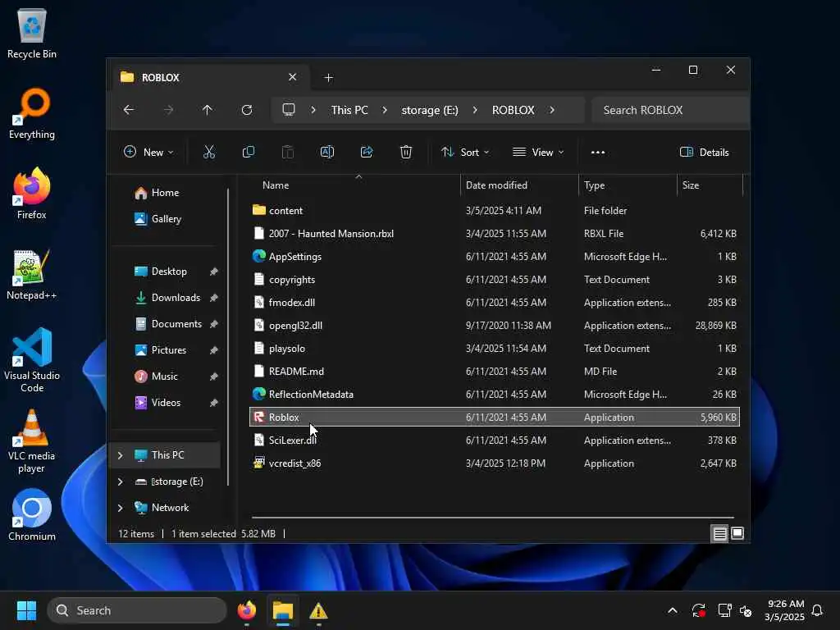
Task: Toggle the Details pane button
Action: [705, 152]
